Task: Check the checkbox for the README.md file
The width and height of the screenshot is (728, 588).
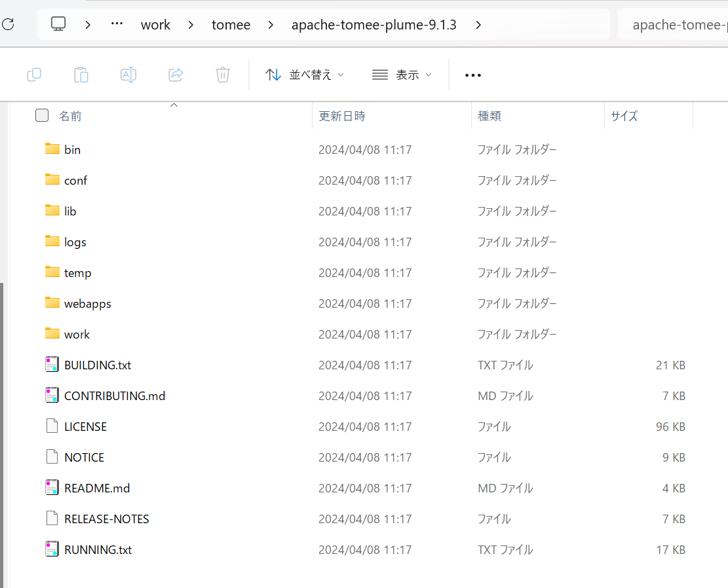Action: tap(41, 488)
